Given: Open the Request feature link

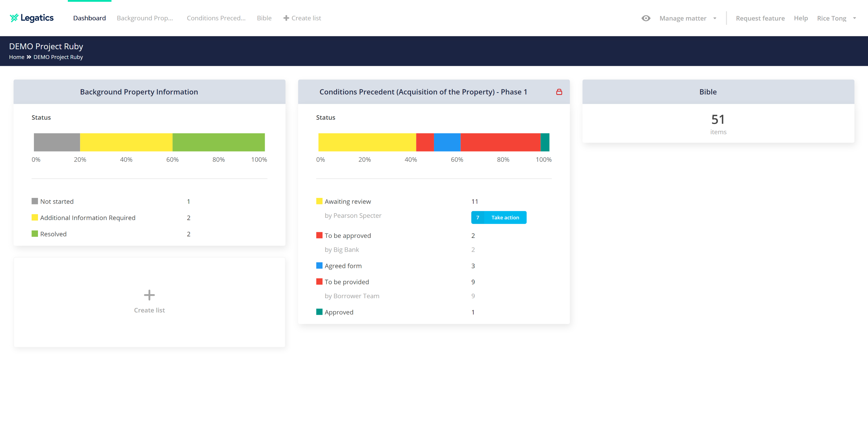Looking at the screenshot, I should tap(760, 18).
